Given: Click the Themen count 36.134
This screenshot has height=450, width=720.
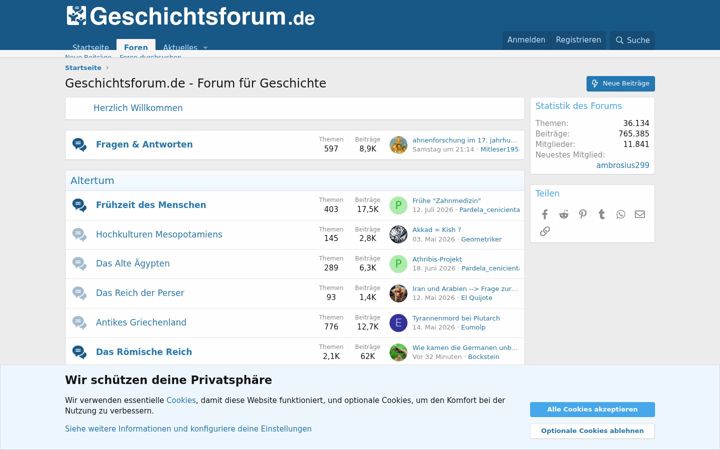Looking at the screenshot, I should pyautogui.click(x=636, y=124).
